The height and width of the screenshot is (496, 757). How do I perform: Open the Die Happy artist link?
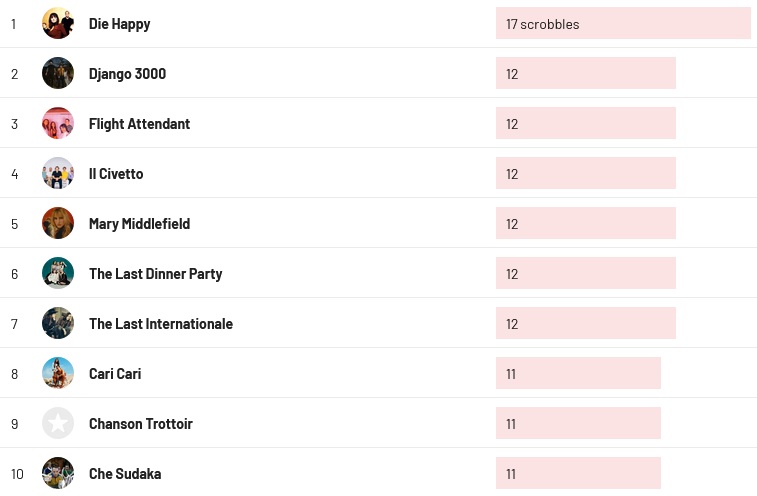(119, 24)
